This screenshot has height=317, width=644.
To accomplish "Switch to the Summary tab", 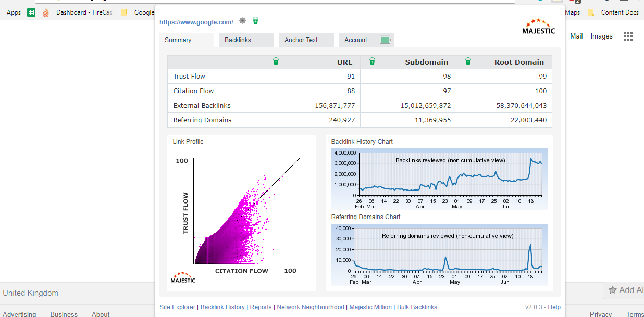I will coord(187,40).
